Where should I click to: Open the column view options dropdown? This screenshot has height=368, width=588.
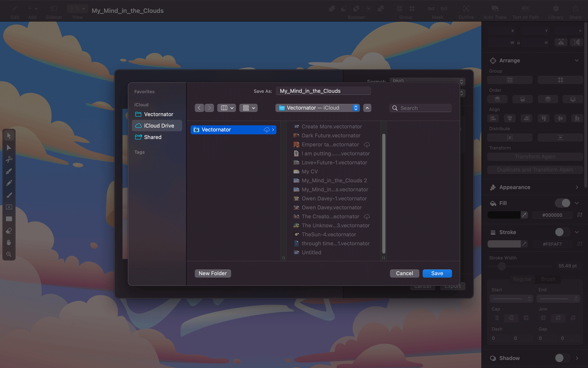coord(226,108)
